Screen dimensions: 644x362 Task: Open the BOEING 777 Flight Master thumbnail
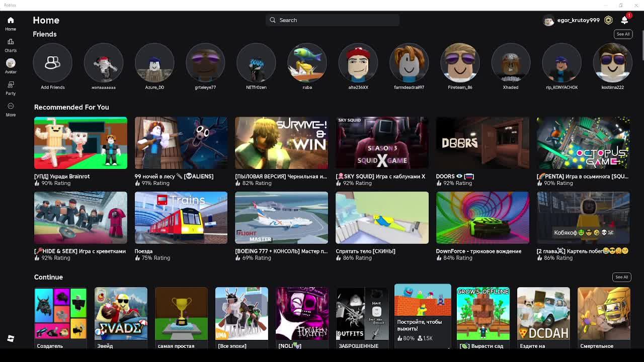coord(281,218)
